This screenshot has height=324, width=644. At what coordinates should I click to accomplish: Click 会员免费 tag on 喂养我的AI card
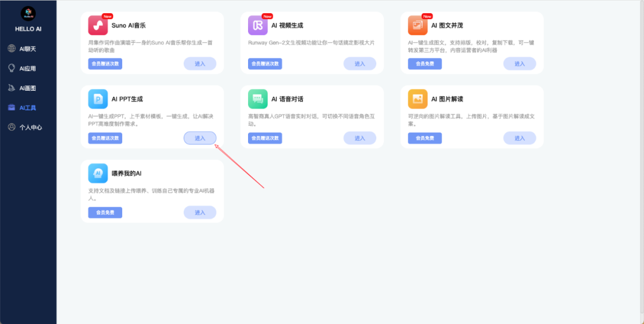coord(105,212)
